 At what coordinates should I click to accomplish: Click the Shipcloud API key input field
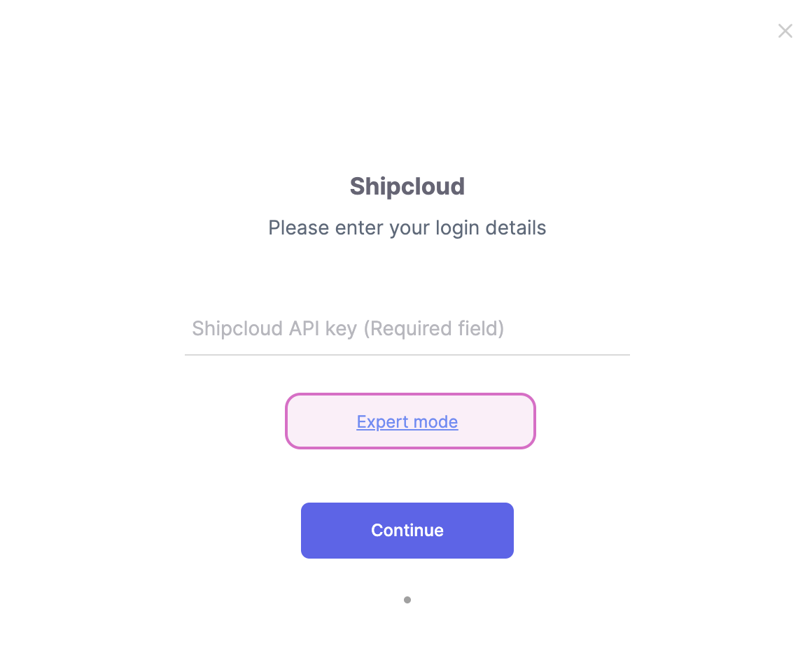[407, 329]
